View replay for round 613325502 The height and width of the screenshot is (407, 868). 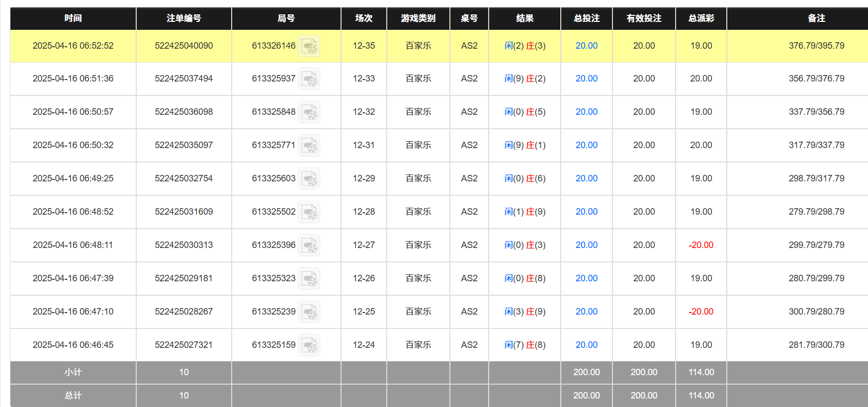coord(309,212)
